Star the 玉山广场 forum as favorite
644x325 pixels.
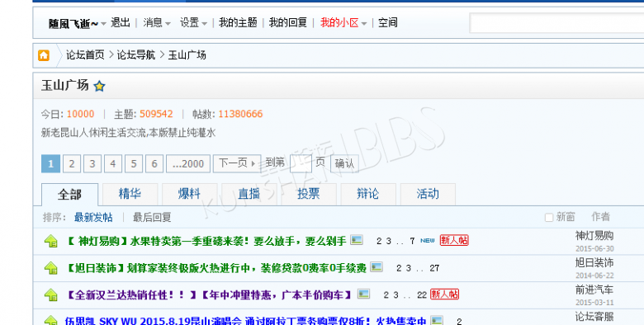[x=99, y=86]
